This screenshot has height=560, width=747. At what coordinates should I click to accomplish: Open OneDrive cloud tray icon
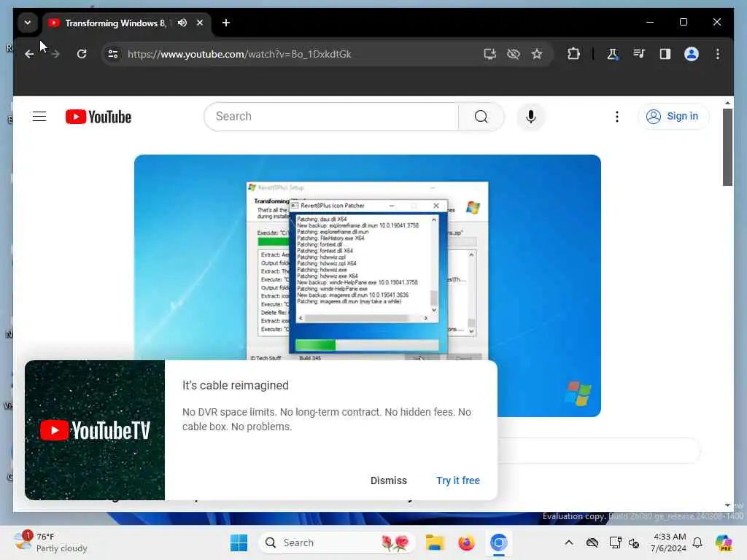coord(592,542)
